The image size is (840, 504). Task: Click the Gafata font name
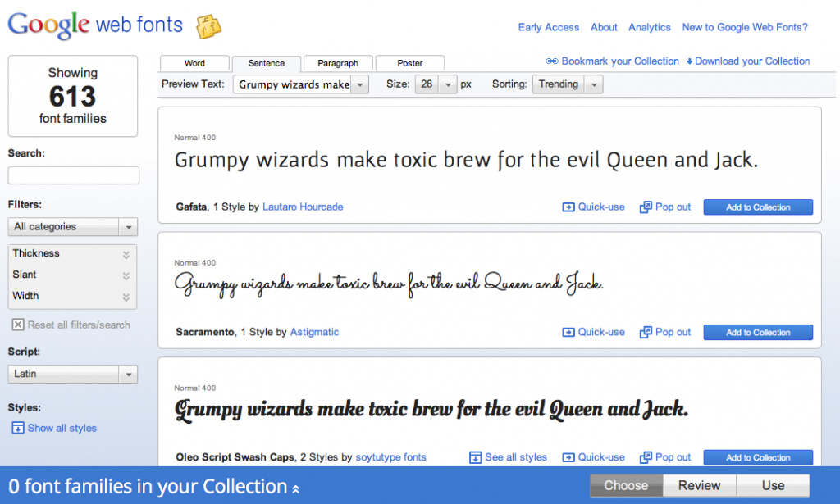click(191, 207)
